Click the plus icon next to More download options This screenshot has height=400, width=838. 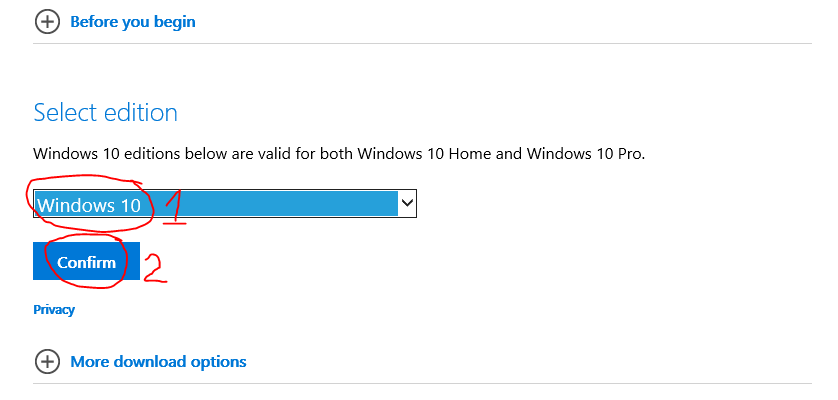pos(47,361)
